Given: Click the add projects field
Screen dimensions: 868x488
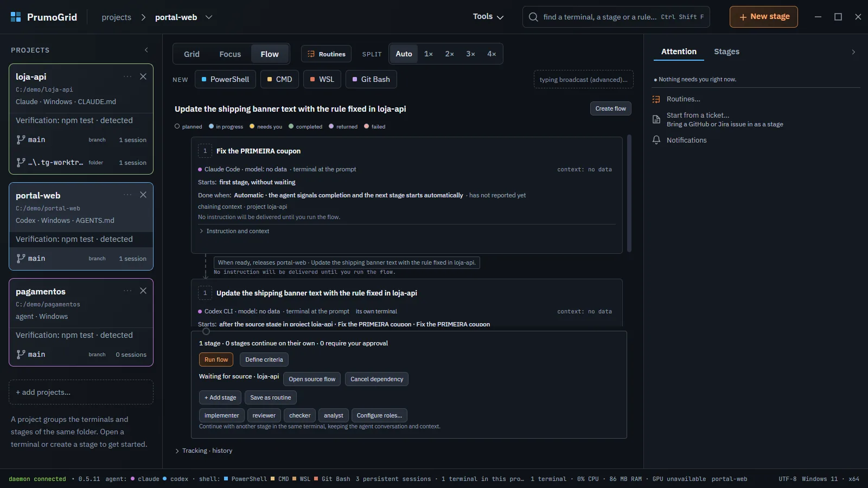Looking at the screenshot, I should tap(81, 392).
